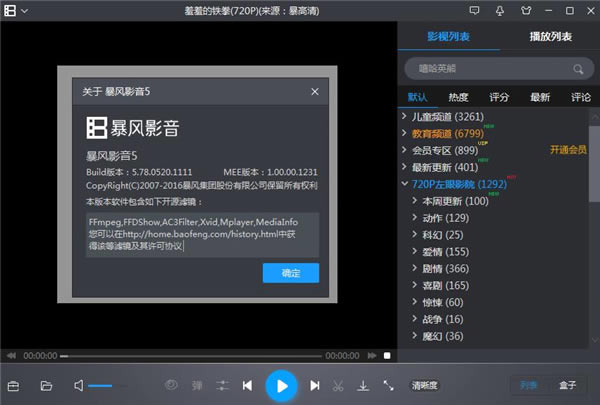Skip to the previous video
Image resolution: width=600 pixels, height=405 pixels.
[x=249, y=385]
